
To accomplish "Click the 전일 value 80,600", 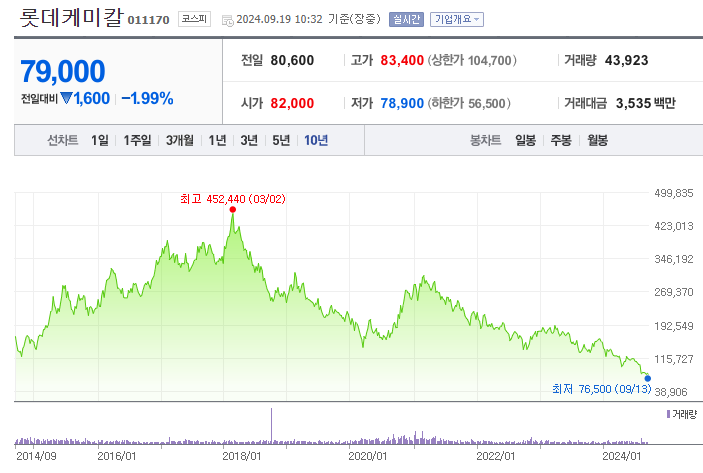I will 292,60.
